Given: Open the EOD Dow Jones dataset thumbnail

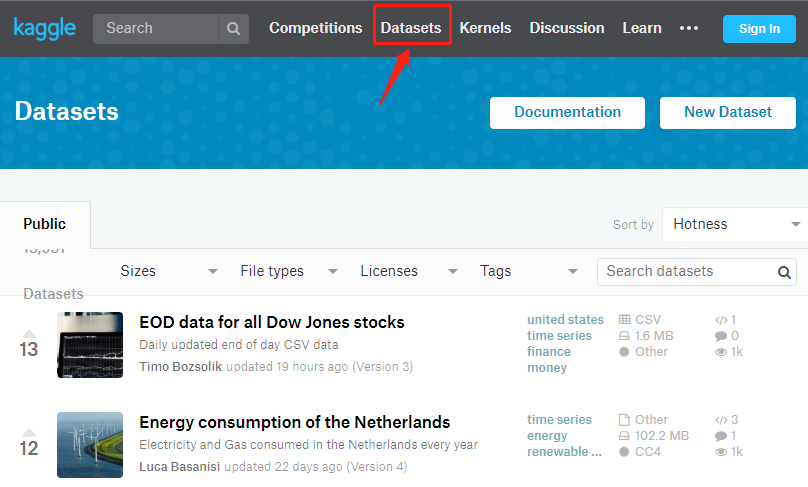Looking at the screenshot, I should [90, 345].
